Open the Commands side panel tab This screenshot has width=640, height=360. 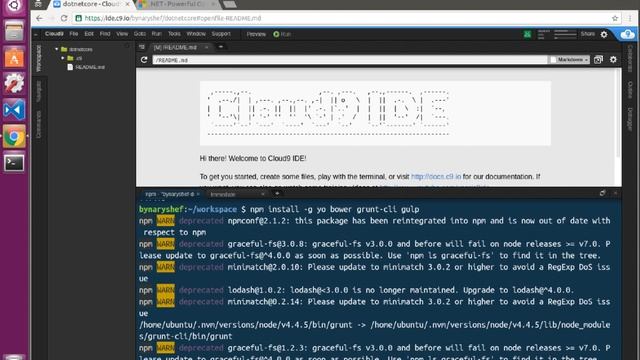tap(39, 124)
